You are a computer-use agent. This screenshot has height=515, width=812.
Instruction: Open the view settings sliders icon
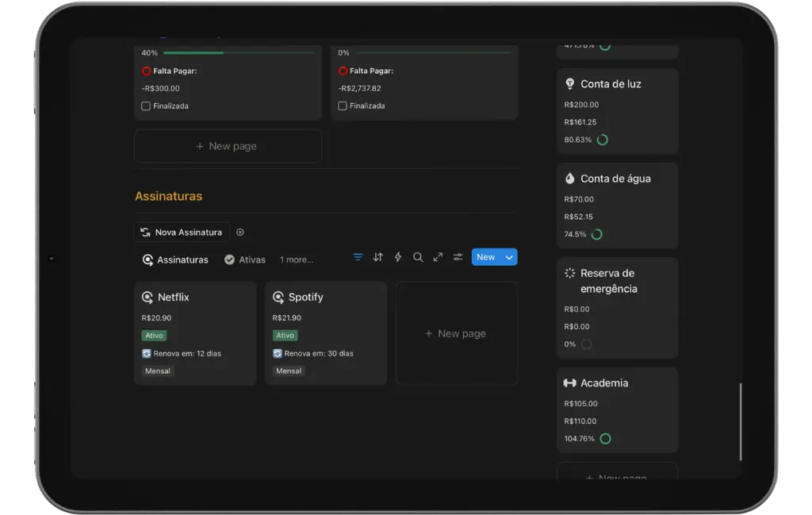[x=458, y=257]
